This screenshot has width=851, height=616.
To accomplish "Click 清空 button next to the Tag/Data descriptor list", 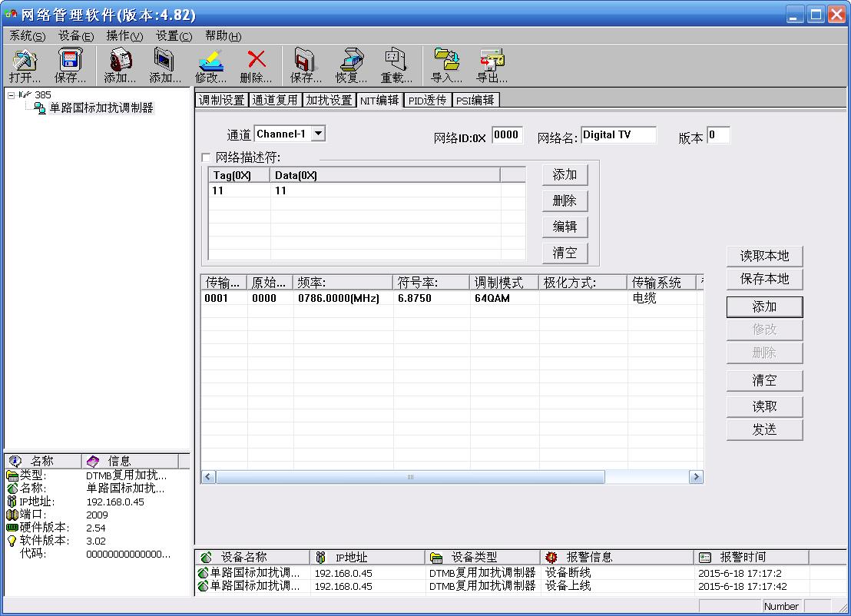I will click(565, 253).
